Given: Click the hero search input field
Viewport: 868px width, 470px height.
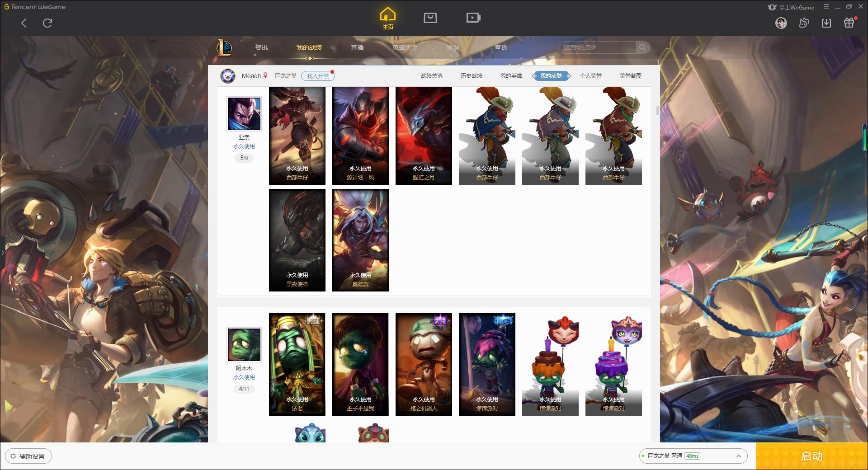Looking at the screenshot, I should (598, 47).
